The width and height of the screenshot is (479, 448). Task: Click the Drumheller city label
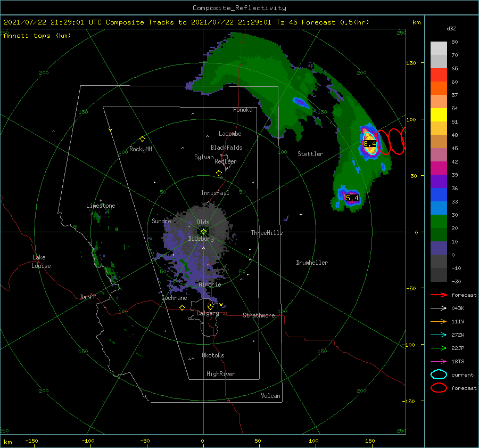312,263
